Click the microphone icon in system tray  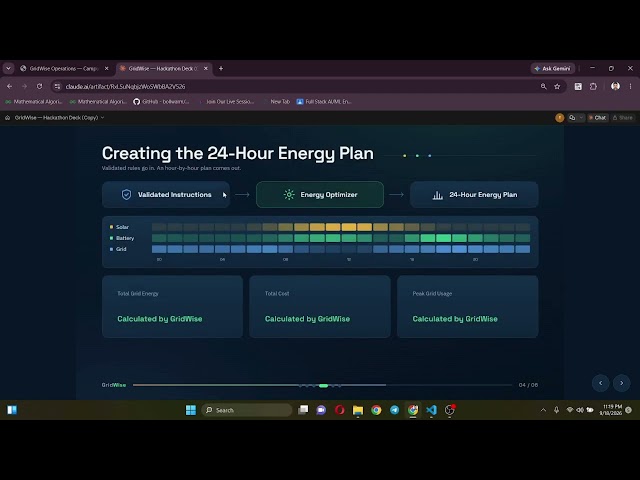556,410
